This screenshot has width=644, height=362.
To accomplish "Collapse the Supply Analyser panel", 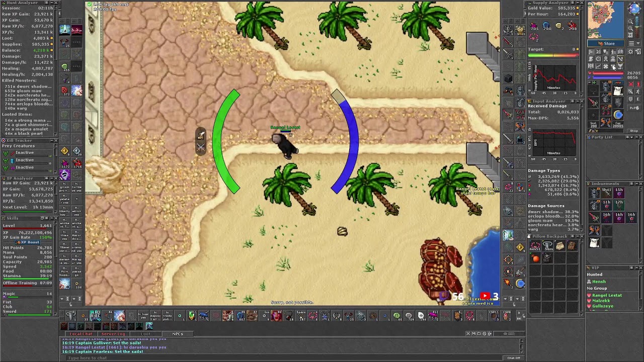I will pyautogui.click(x=577, y=3).
